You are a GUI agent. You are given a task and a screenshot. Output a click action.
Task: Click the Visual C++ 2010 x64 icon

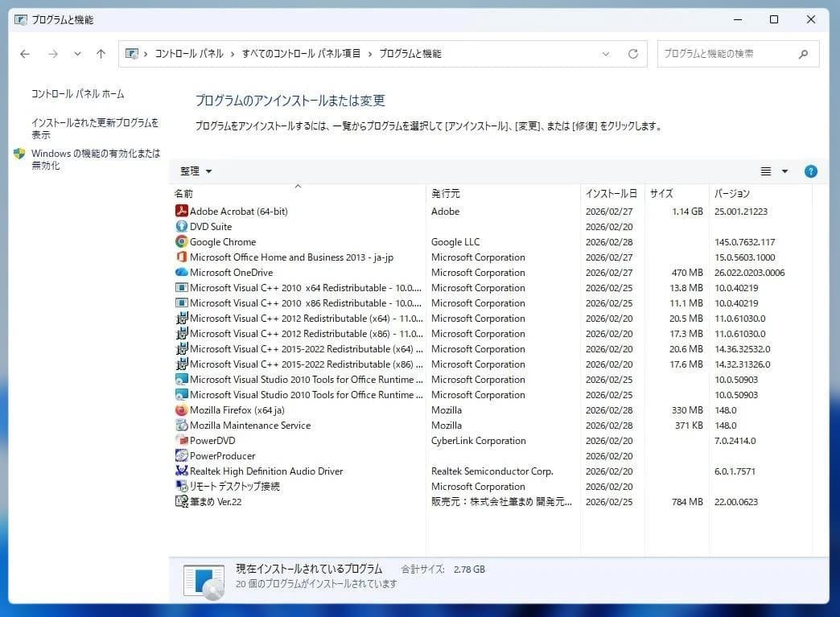click(x=182, y=288)
